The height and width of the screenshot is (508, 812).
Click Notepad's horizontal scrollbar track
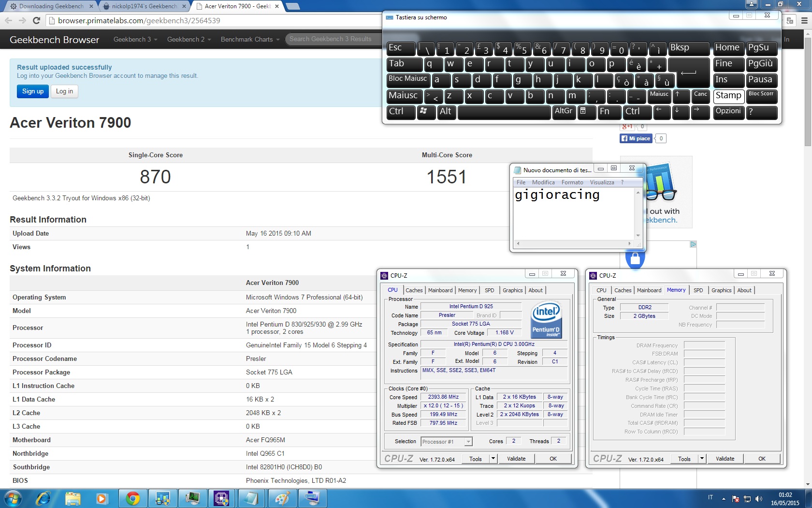pyautogui.click(x=574, y=243)
